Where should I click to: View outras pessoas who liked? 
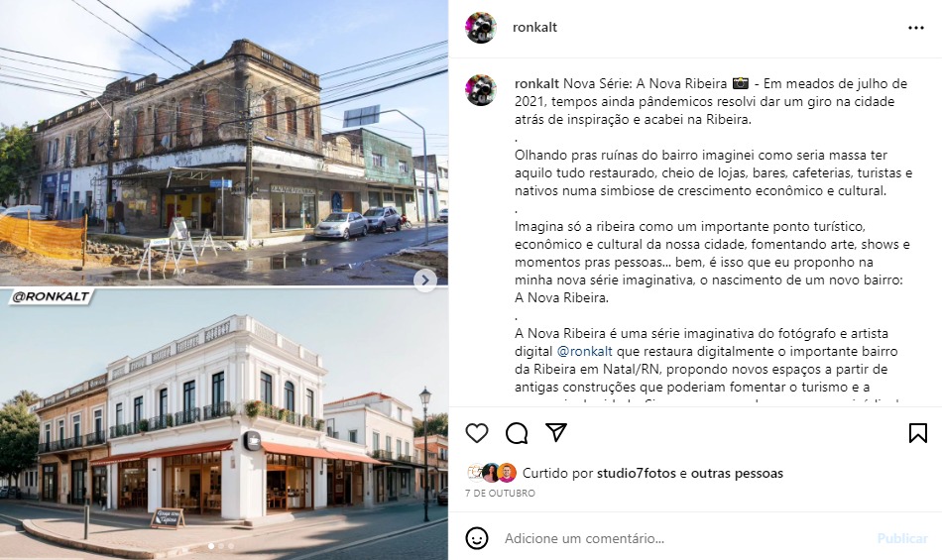click(x=737, y=473)
